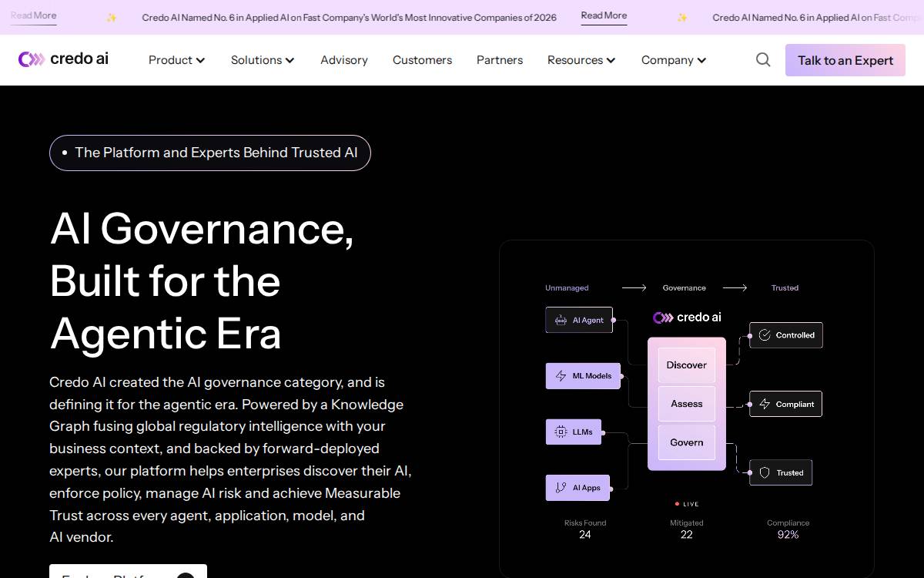Click the Assess stage box
The height and width of the screenshot is (578, 924).
(687, 403)
